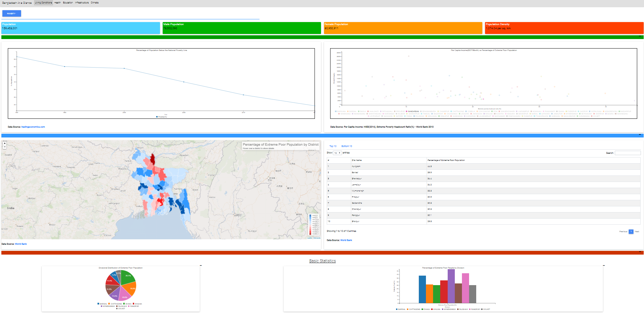
Task: Expand the Basic Statistics section
Action: click(322, 261)
